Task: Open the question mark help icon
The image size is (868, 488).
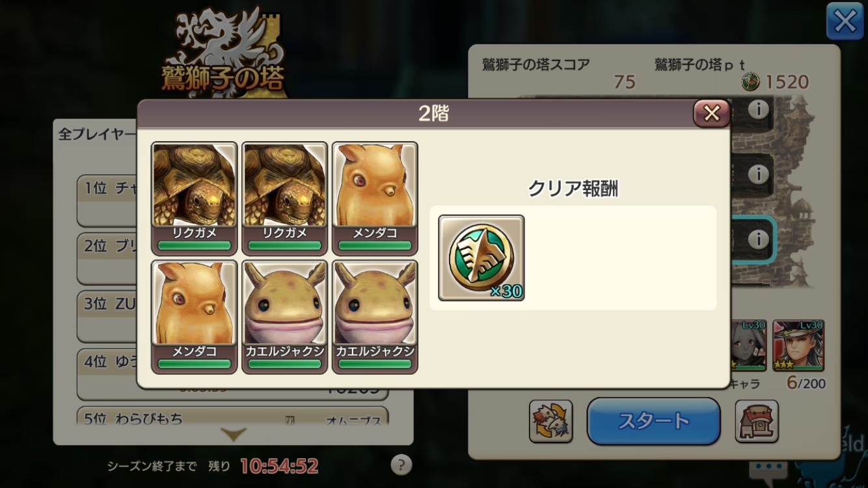Action: tap(401, 465)
